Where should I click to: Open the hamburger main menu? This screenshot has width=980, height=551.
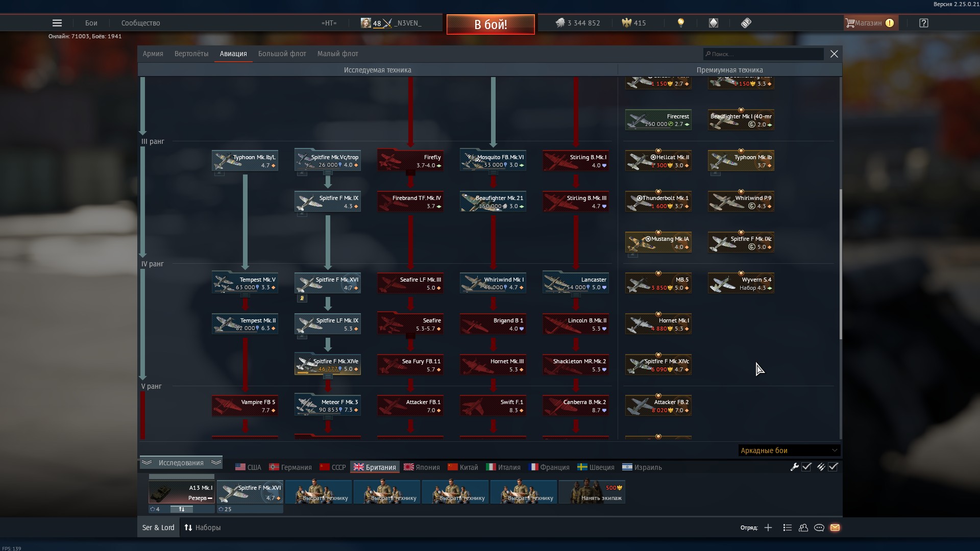tap(57, 23)
